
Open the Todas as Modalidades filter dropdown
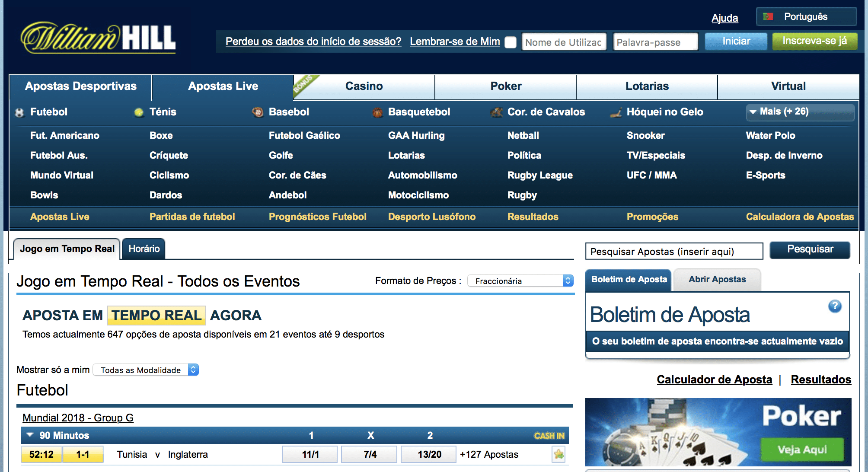tap(146, 370)
